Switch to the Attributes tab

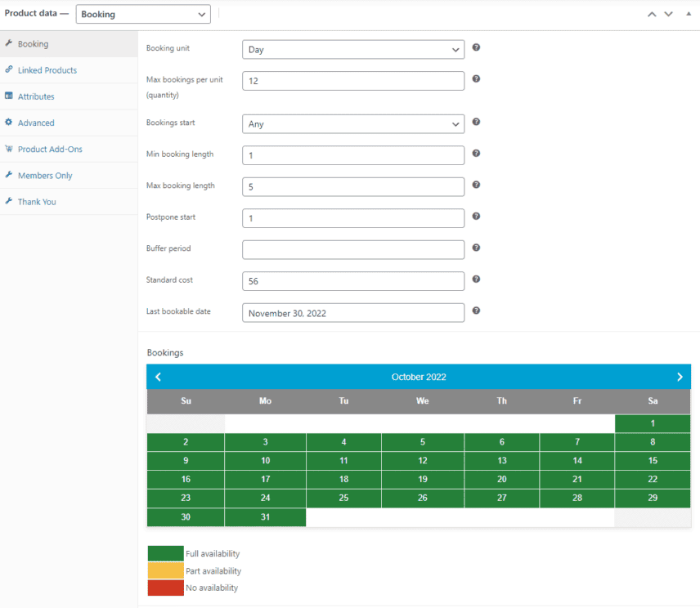[x=36, y=96]
